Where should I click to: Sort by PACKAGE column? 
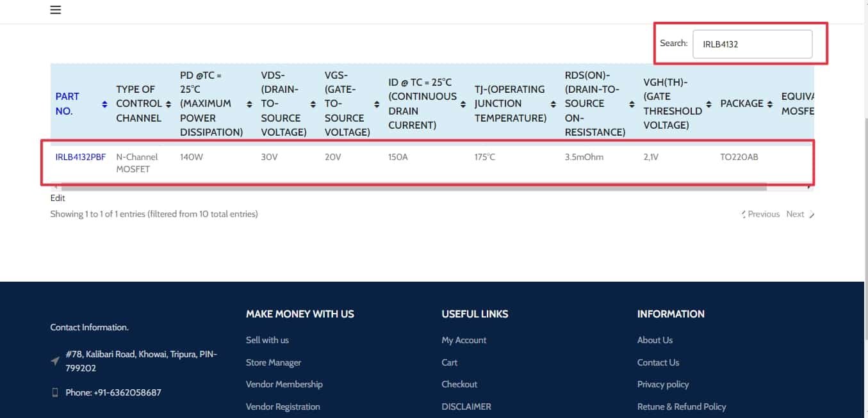point(769,104)
